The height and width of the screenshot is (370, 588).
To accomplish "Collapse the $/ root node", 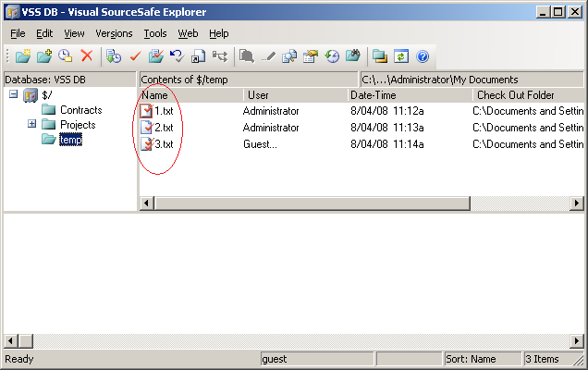I will [x=13, y=95].
